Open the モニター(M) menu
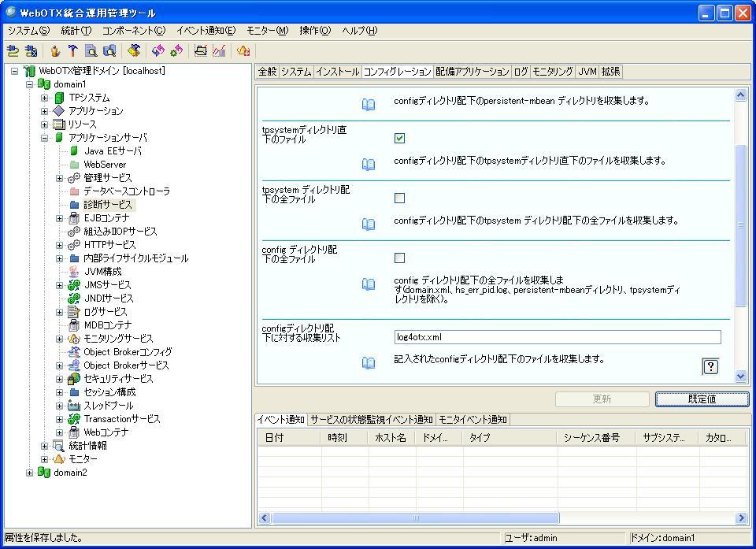Image resolution: width=756 pixels, height=549 pixels. tap(267, 31)
